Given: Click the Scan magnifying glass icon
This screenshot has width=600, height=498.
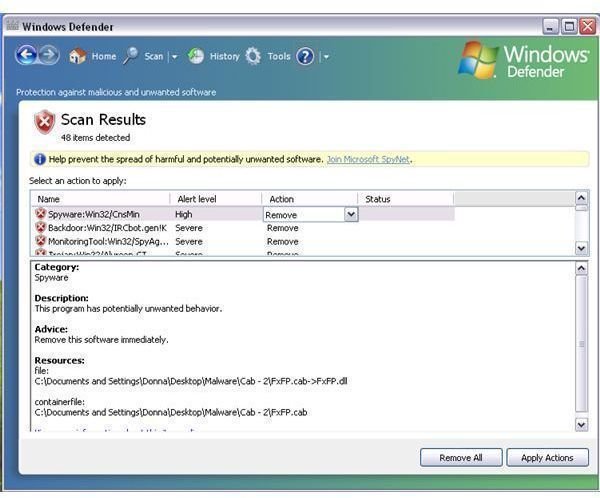Looking at the screenshot, I should point(130,56).
